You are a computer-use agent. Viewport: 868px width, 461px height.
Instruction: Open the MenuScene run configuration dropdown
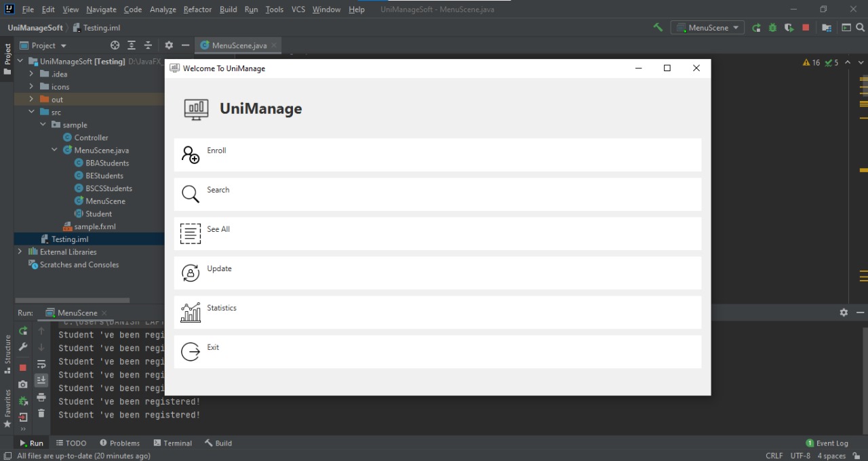point(707,28)
